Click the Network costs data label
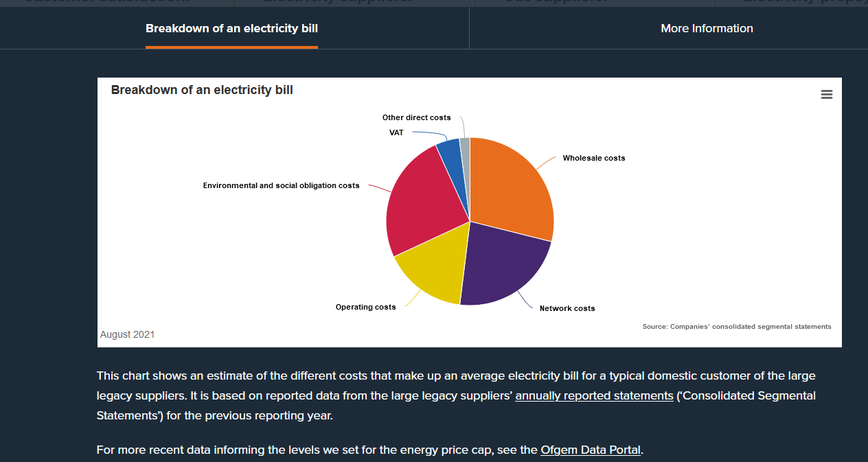 [x=567, y=308]
